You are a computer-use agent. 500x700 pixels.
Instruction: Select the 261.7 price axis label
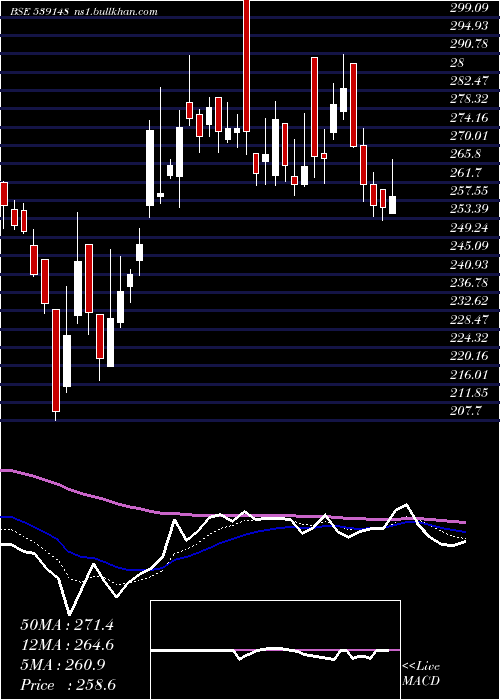click(466, 172)
